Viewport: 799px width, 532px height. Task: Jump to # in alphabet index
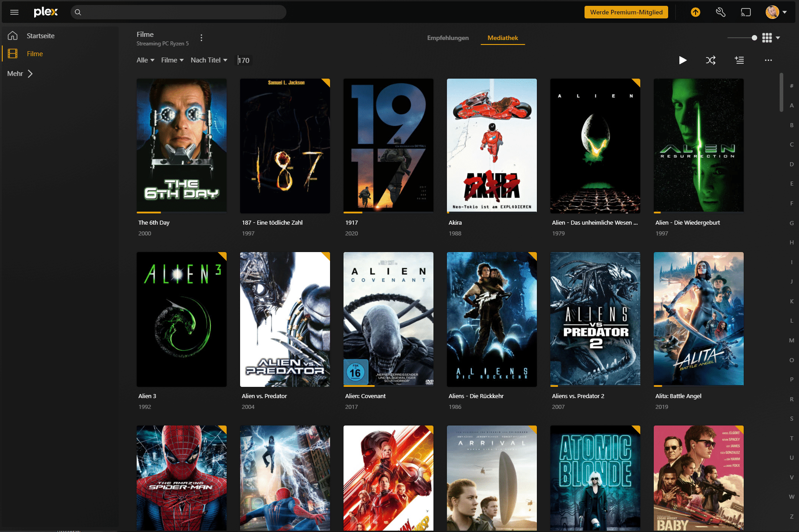(792, 86)
